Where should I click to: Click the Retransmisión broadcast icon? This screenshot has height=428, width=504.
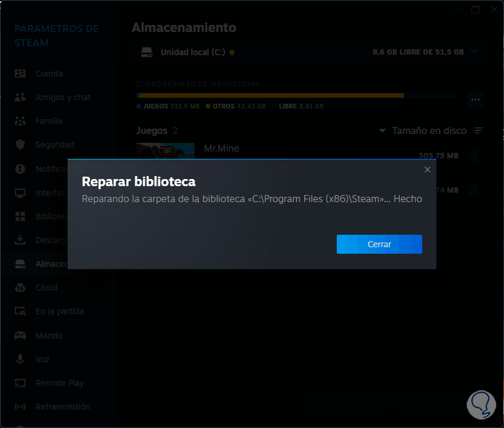20,407
